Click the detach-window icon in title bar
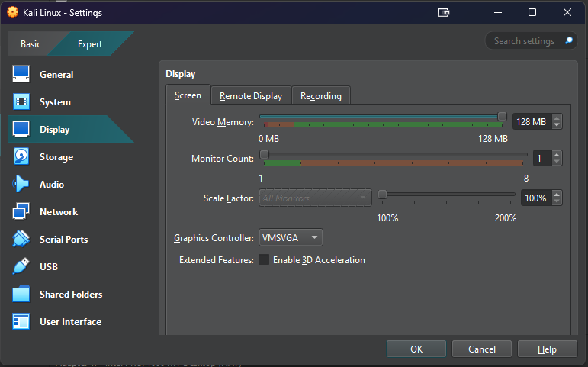588x367 pixels. click(x=443, y=13)
